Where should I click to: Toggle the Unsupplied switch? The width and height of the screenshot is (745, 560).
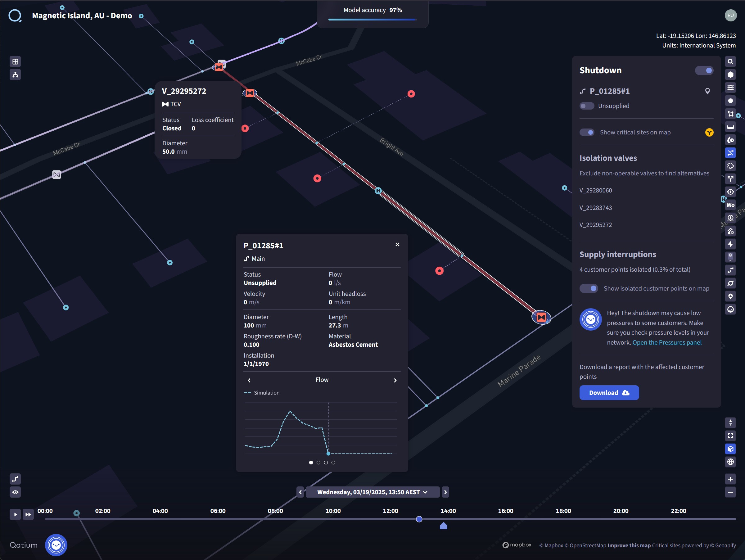click(x=587, y=106)
